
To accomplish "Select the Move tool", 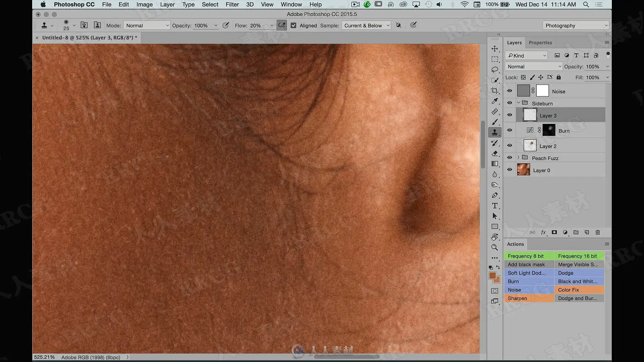I will point(495,49).
